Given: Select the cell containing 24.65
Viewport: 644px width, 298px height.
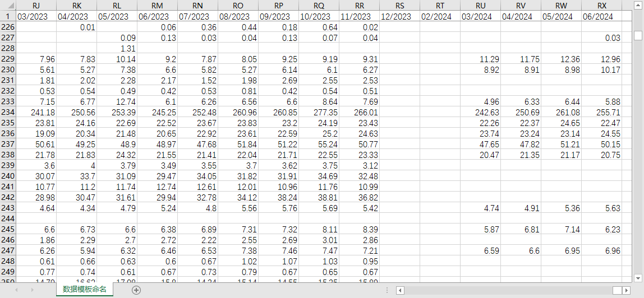Looking at the screenshot, I should [561, 123].
